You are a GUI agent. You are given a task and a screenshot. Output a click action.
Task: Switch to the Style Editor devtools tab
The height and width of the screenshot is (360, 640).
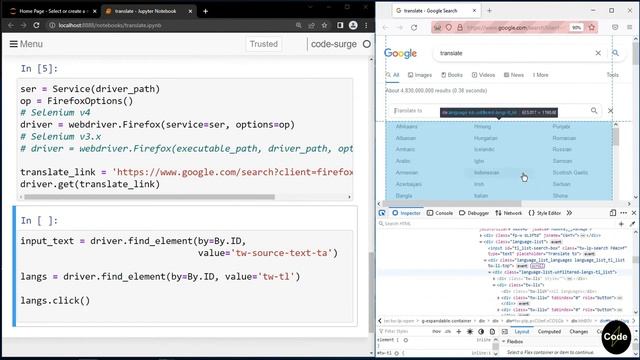tap(544, 213)
